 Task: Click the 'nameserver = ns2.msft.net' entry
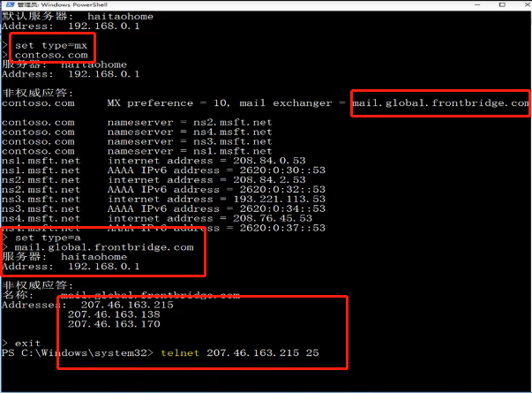click(x=190, y=122)
